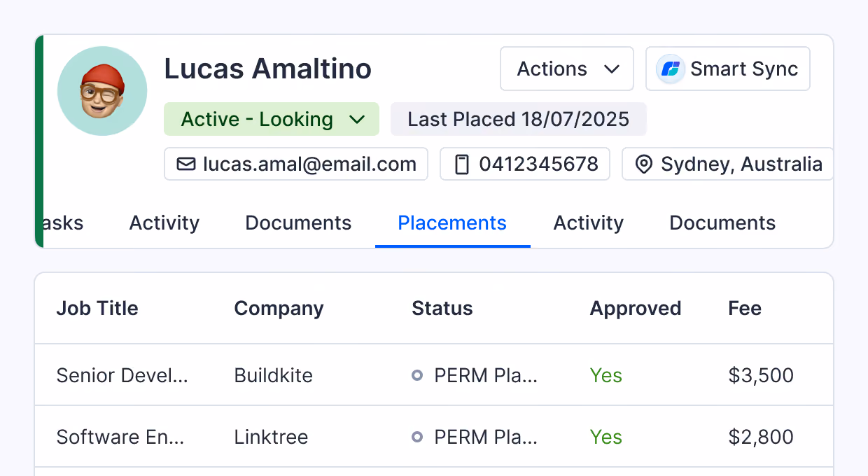Switch to the Placements tab
The height and width of the screenshot is (476, 868).
452,223
